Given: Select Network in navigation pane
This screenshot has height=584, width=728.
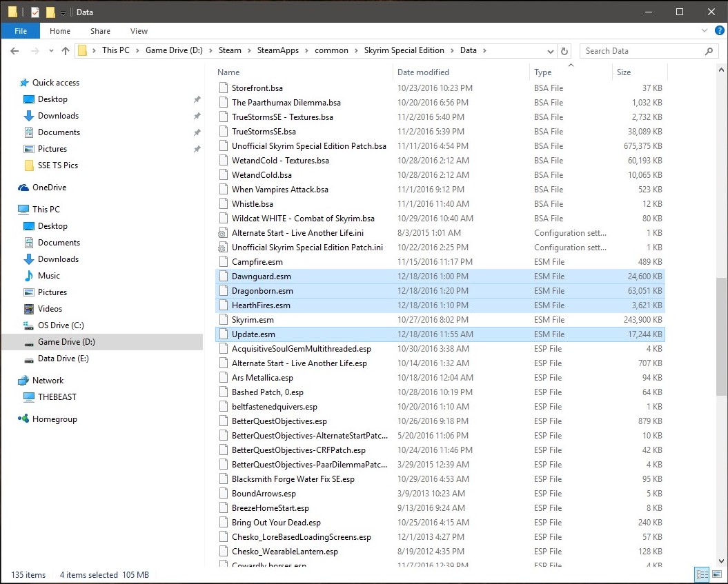Looking at the screenshot, I should click(48, 381).
